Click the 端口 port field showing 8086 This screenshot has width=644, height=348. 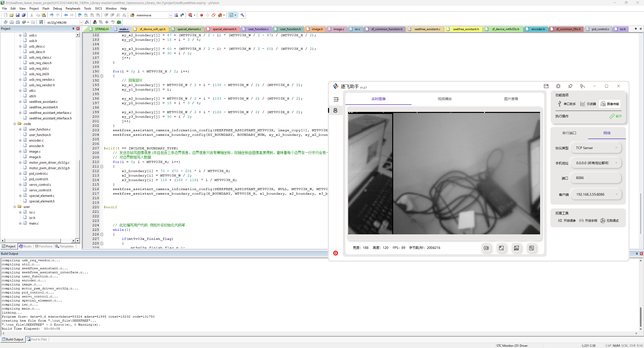click(596, 178)
